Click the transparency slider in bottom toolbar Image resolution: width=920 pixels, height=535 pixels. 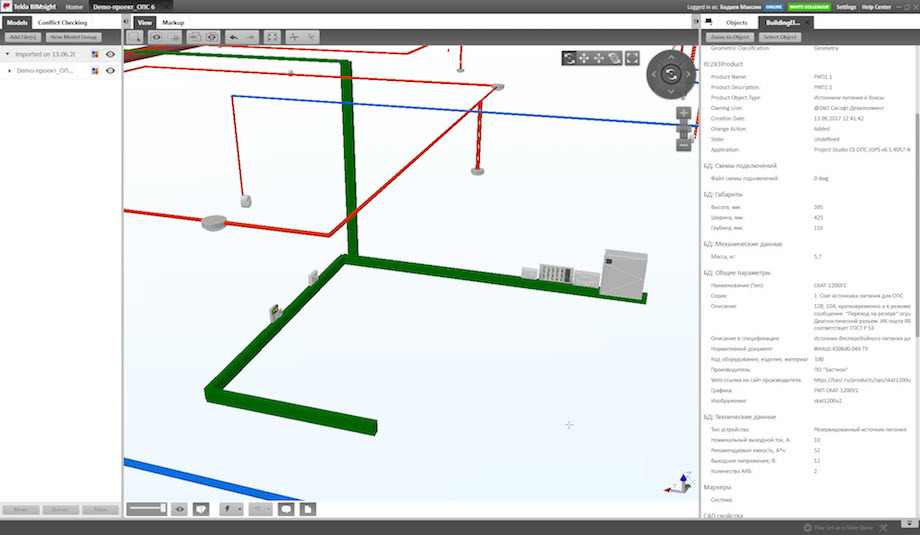pyautogui.click(x=147, y=509)
